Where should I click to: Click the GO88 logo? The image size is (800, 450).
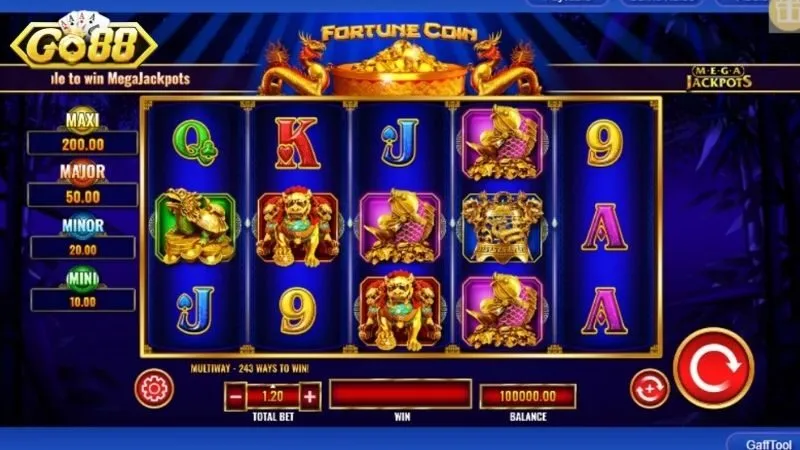point(84,42)
